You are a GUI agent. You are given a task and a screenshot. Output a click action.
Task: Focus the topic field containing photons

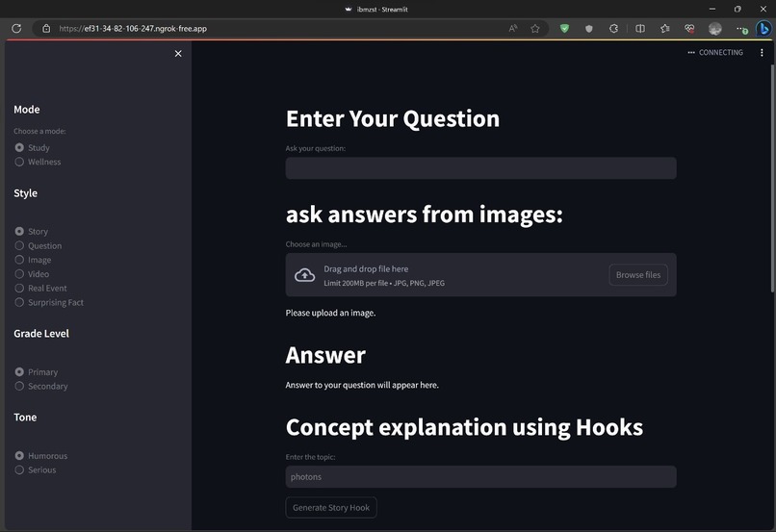480,476
